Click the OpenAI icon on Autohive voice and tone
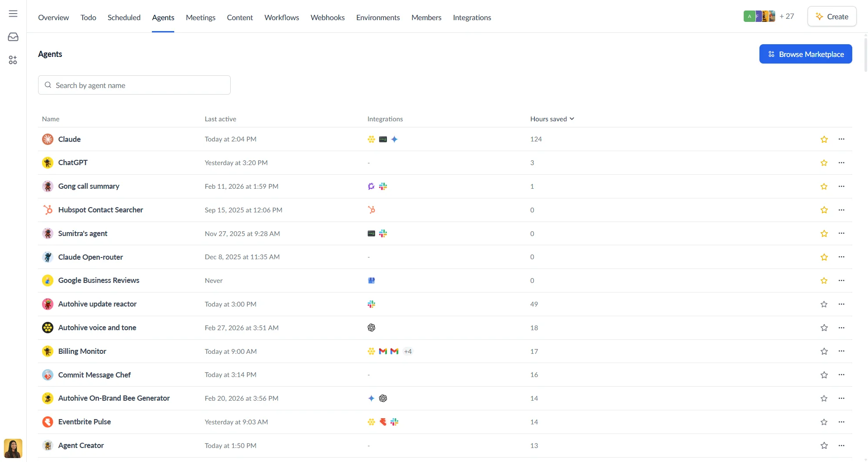 tap(371, 328)
